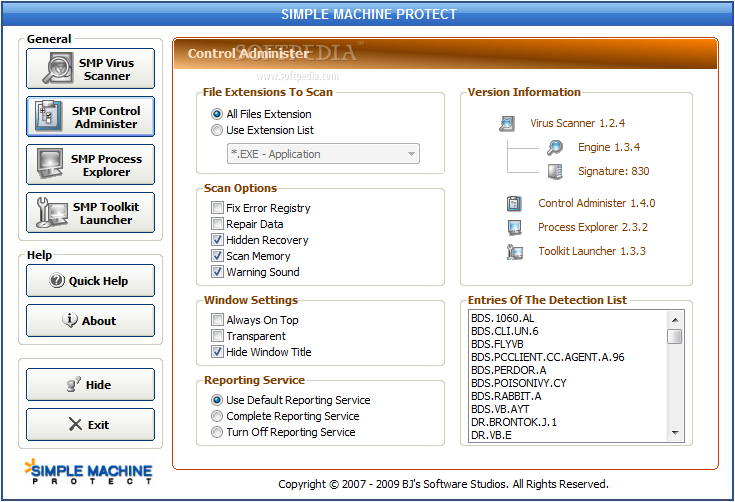
Task: Click detection list scroll up arrow
Action: (x=675, y=320)
